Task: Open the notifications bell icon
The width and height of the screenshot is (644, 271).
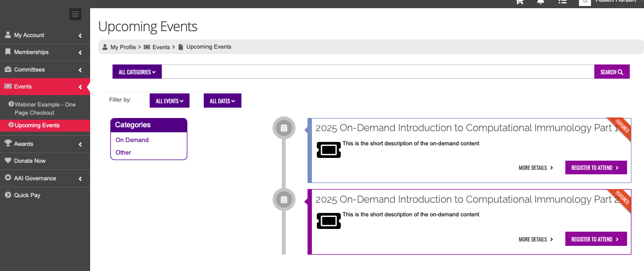Action: point(541,2)
